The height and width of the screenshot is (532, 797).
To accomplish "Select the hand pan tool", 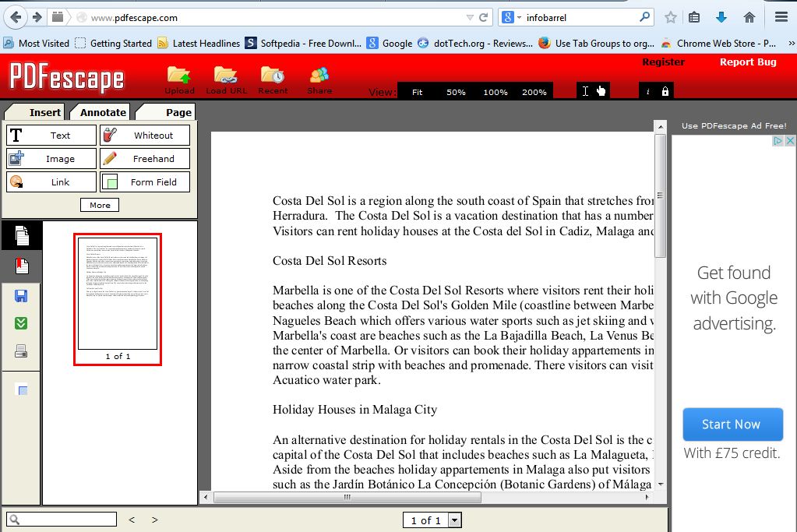I will coord(601,91).
